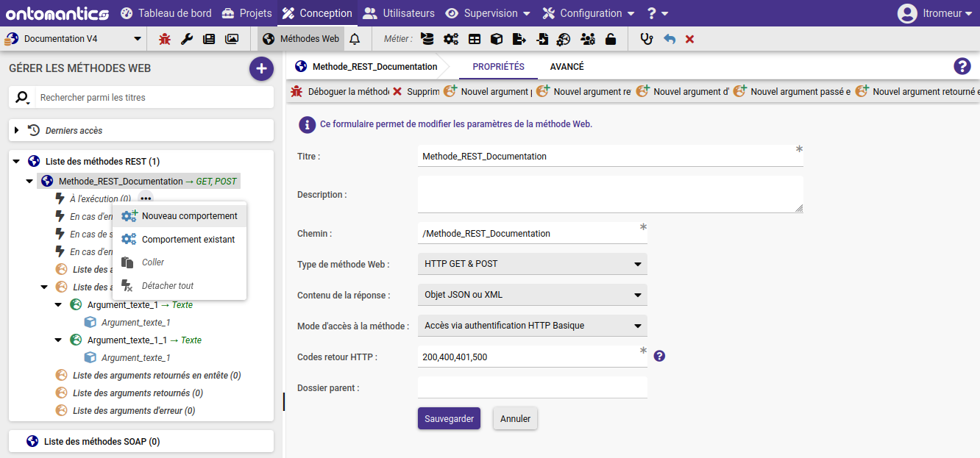Click the Methode_REST_Documentation breadcrumb

[366, 67]
